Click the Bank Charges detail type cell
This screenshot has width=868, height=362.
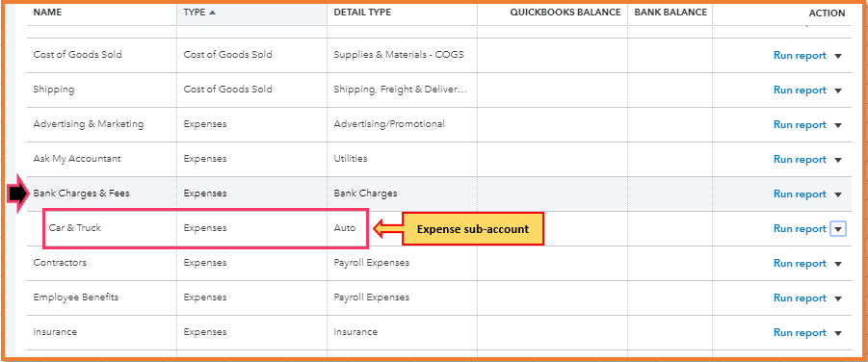365,194
